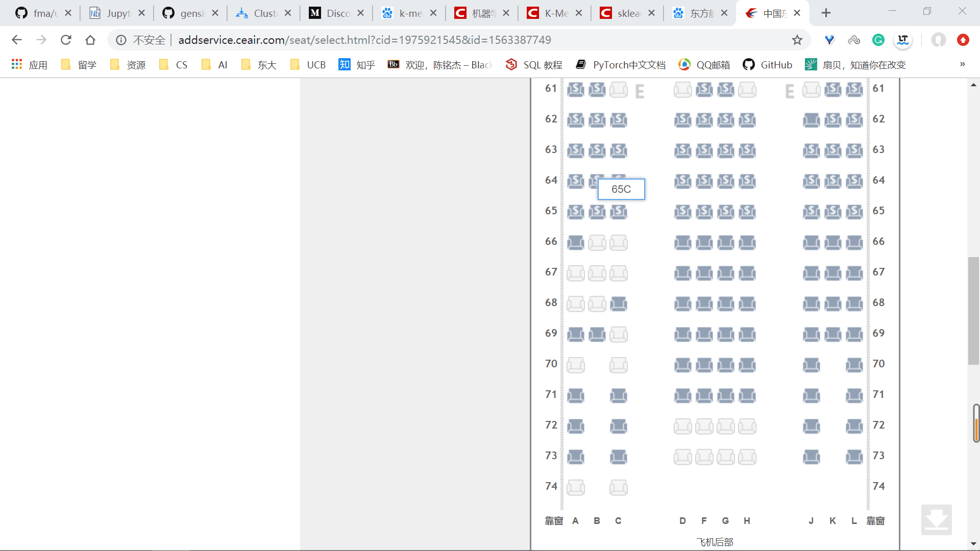Open the PyTorch中文文档 bookmark
Viewport: 980px width, 551px height.
point(621,65)
